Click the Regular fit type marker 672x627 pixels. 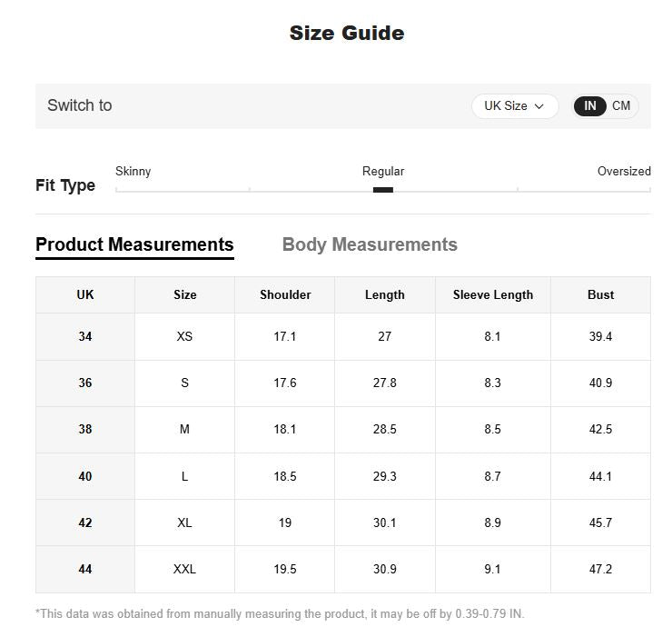[x=382, y=190]
